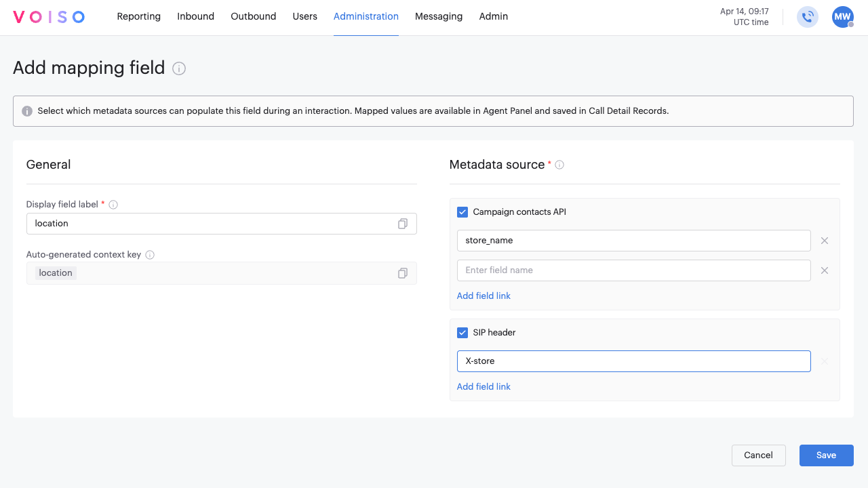Click info icon beside Add mapping field title
This screenshot has width=868, height=488.
coord(179,68)
